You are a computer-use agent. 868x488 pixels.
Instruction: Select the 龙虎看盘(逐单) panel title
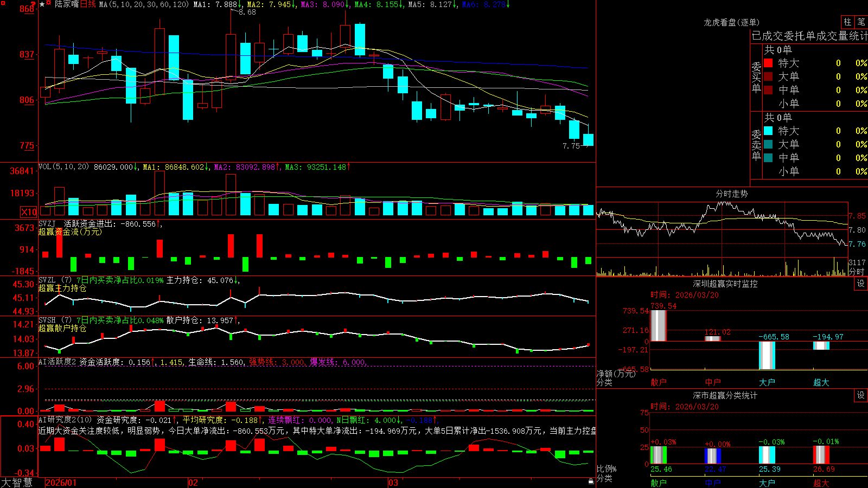[732, 22]
